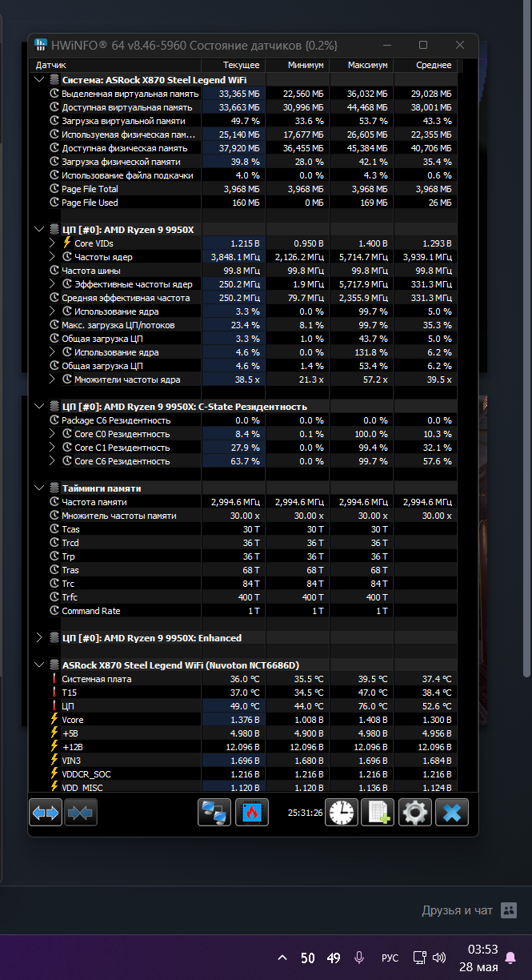Screen dimensions: 532x980
Task: Expand the AMD Ryzen 9 9950X: Enhanced group
Action: [x=40, y=638]
